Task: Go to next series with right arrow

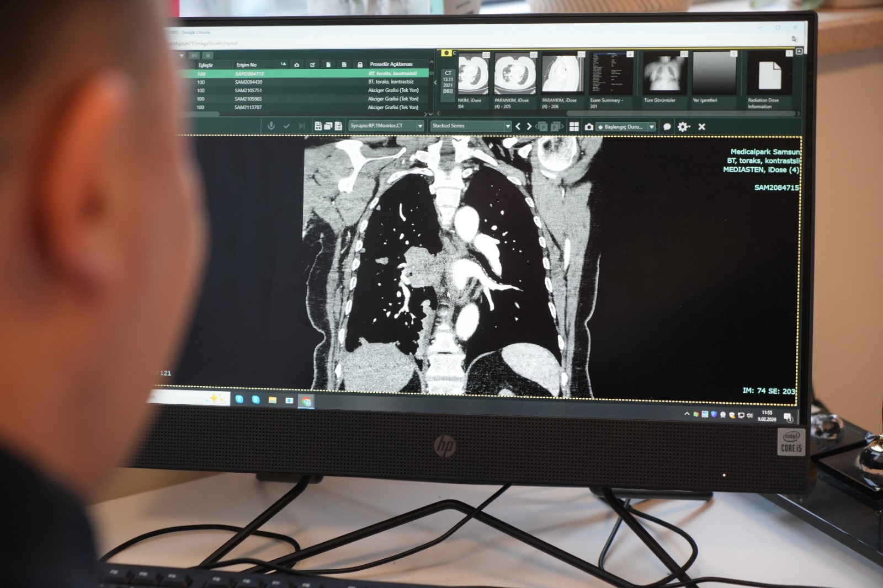Action: coord(529,126)
